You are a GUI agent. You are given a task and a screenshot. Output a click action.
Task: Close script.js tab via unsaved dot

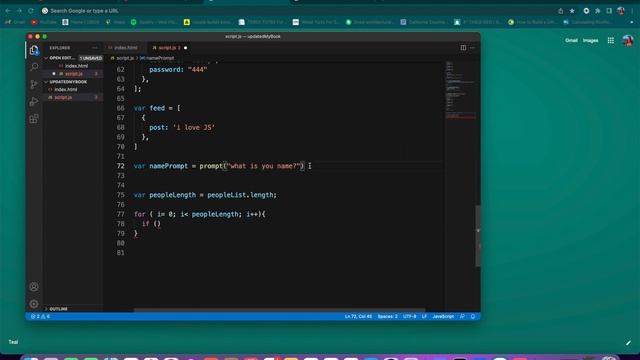tap(185, 48)
